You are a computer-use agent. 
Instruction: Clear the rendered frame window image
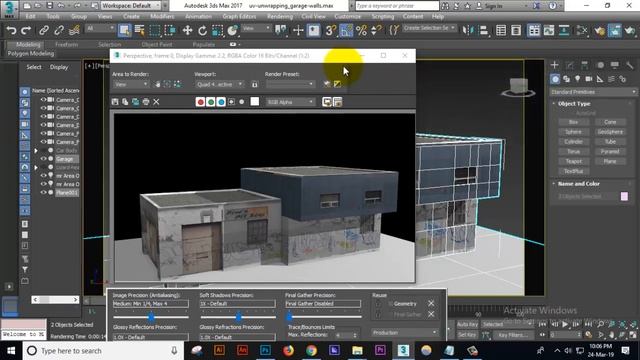[x=156, y=102]
